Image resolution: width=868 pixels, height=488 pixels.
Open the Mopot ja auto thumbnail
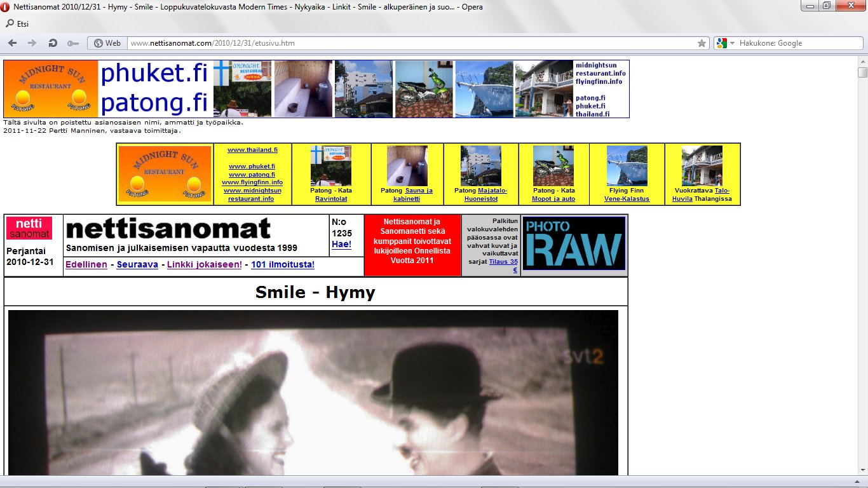click(x=553, y=165)
